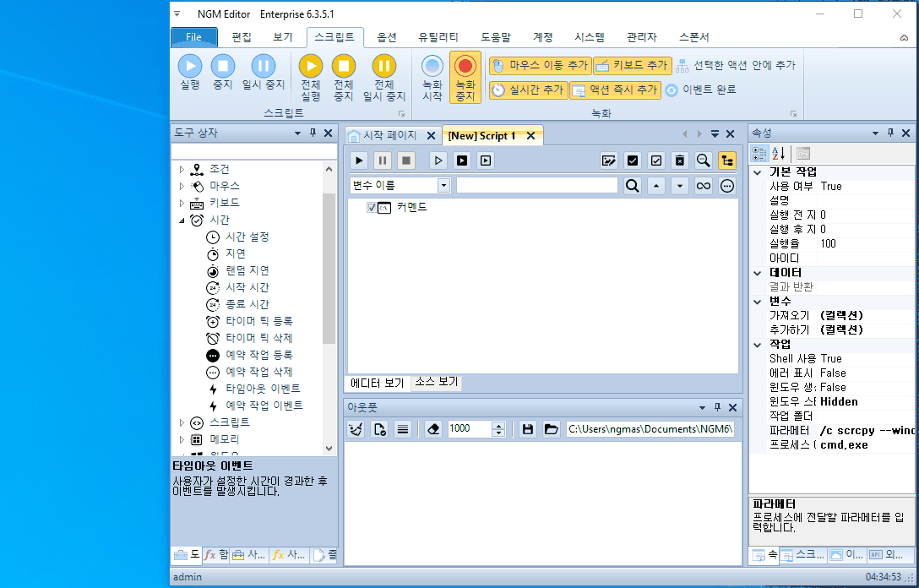Click 전체 일시 중지 pause-all icon
Image resolution: width=919 pixels, height=588 pixels.
tap(383, 78)
